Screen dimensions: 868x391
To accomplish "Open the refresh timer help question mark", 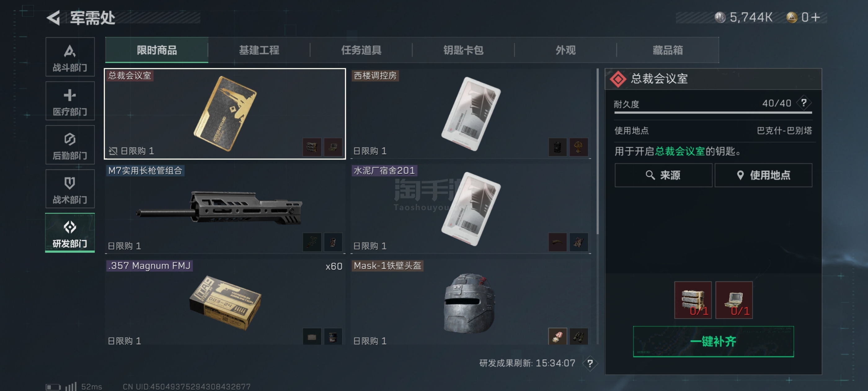I will pyautogui.click(x=590, y=363).
